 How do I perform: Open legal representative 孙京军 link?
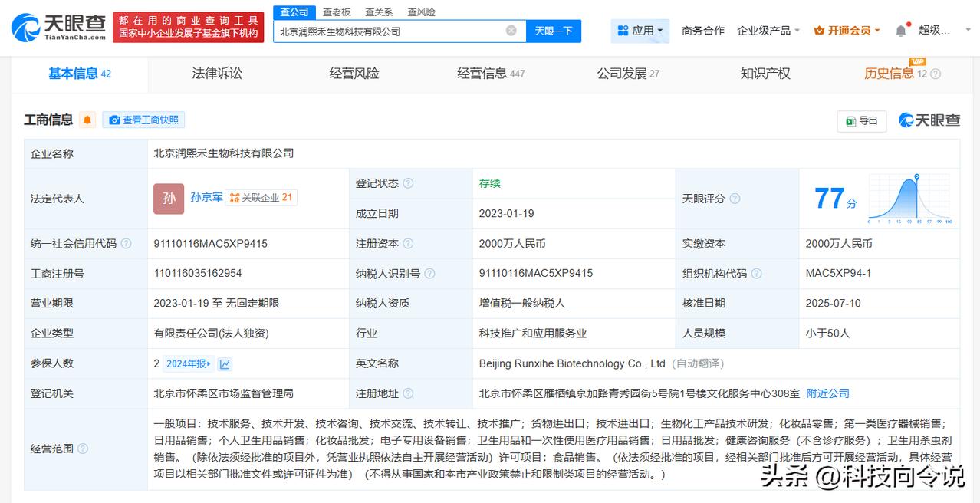point(206,197)
